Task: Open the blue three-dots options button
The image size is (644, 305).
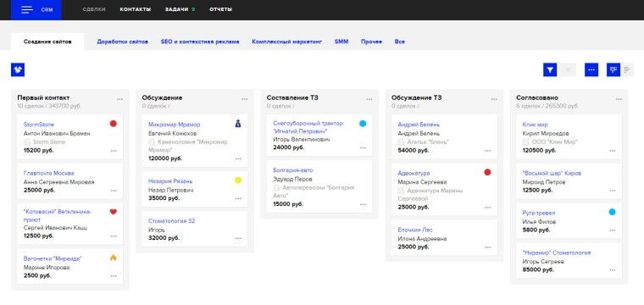Action: click(x=591, y=69)
